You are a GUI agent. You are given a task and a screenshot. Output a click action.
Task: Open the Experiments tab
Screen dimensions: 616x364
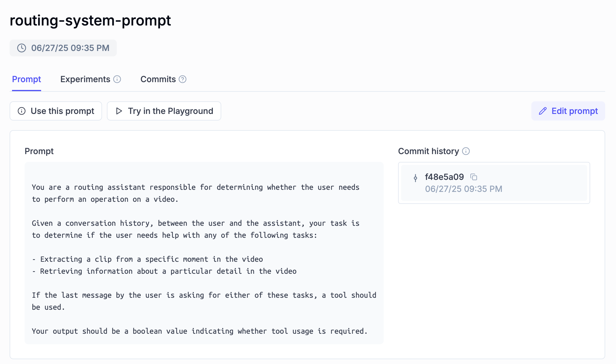pos(85,79)
